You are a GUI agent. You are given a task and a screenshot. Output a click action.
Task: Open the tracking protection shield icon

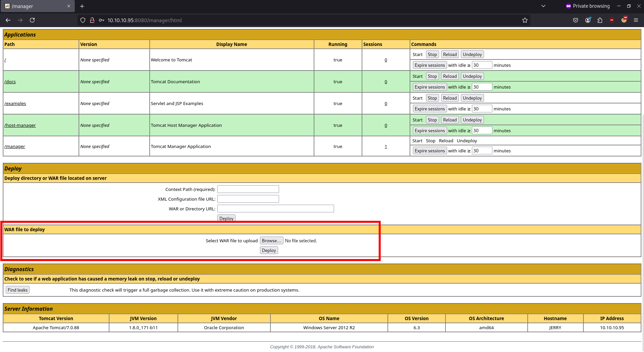coord(83,20)
